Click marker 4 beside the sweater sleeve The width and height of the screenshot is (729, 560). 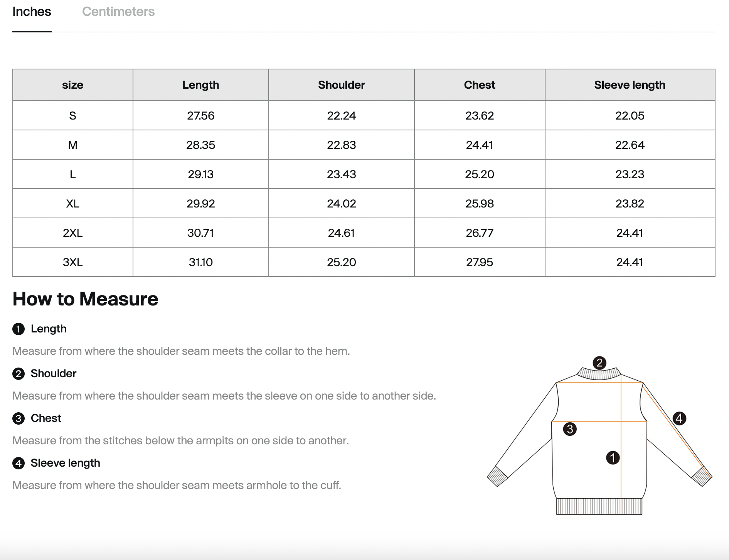tap(679, 418)
